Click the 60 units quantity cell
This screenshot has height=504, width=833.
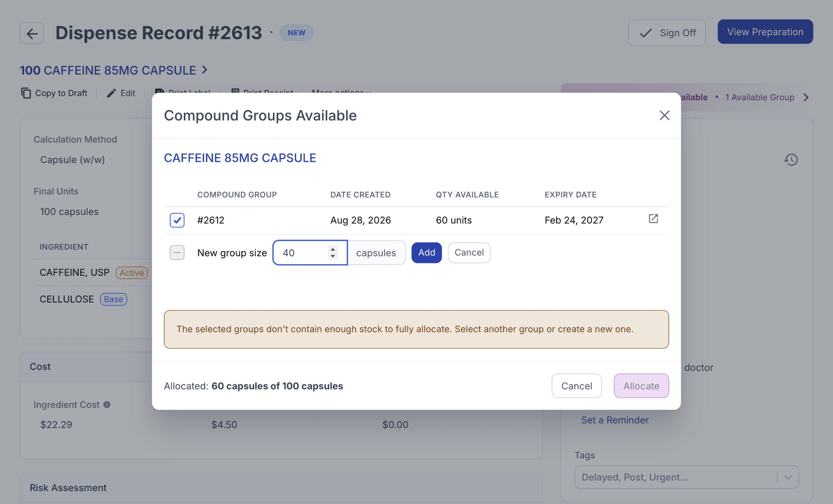point(454,220)
